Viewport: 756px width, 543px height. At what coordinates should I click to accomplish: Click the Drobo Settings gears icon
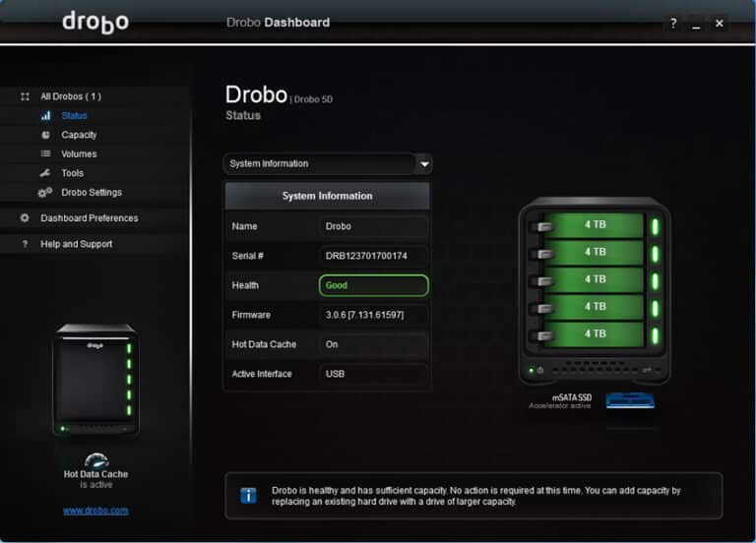tap(45, 192)
